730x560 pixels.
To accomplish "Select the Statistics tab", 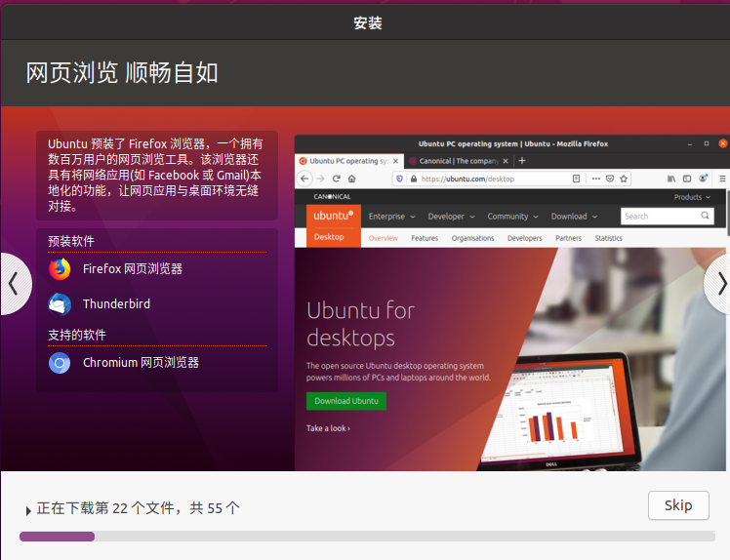I will click(608, 238).
